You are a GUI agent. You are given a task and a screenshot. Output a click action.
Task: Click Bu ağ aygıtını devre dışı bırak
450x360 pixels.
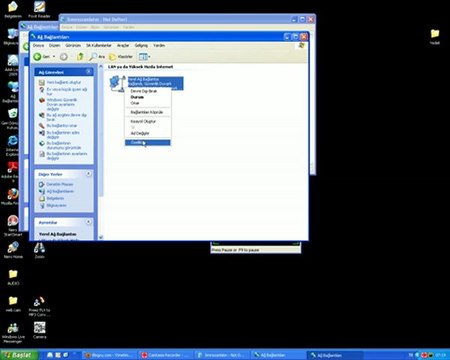pos(66,117)
